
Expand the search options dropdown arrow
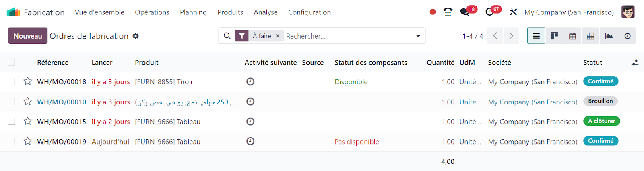pos(418,36)
